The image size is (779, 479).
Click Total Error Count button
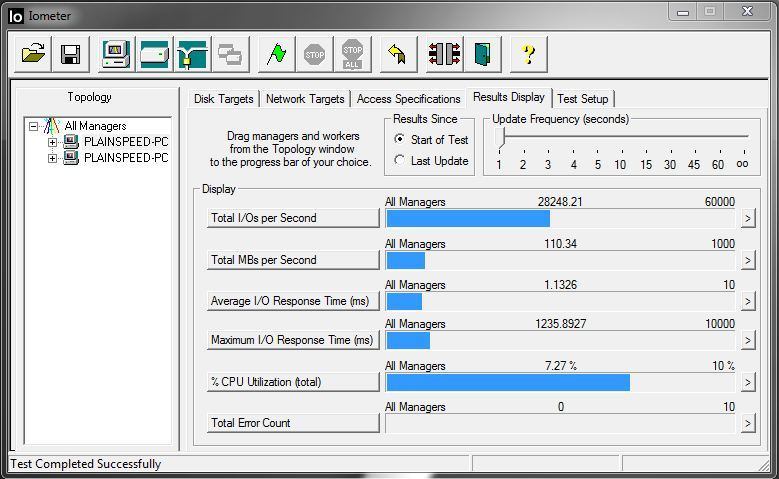click(x=293, y=423)
